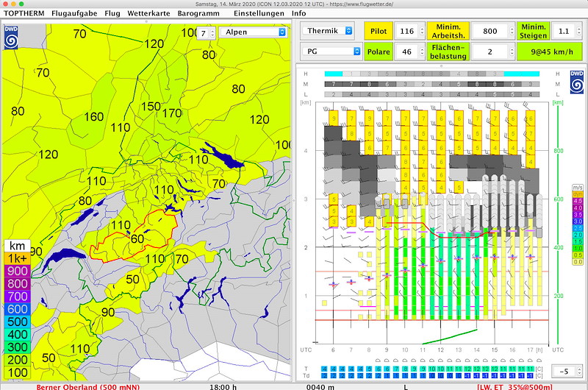Select the 900 legend color swatch

coord(18,271)
